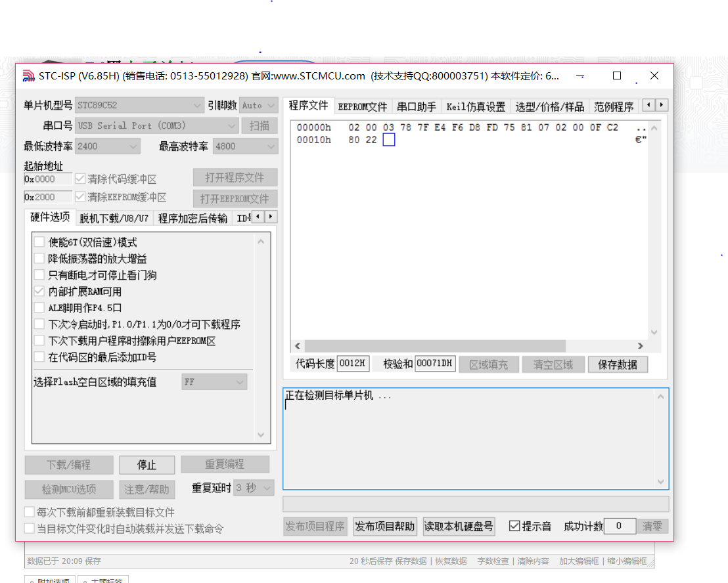This screenshot has height=583, width=728.
Task: Open 最高波特率 4800 dropdown
Action: pyautogui.click(x=245, y=146)
